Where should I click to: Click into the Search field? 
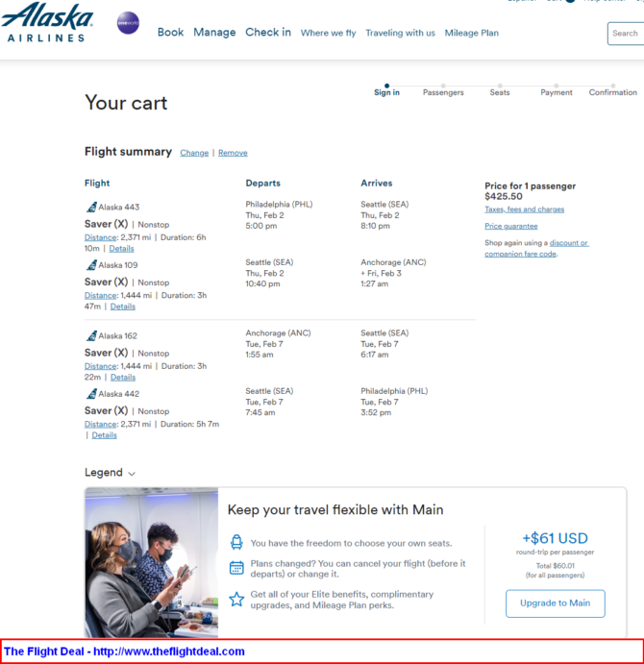click(x=626, y=34)
